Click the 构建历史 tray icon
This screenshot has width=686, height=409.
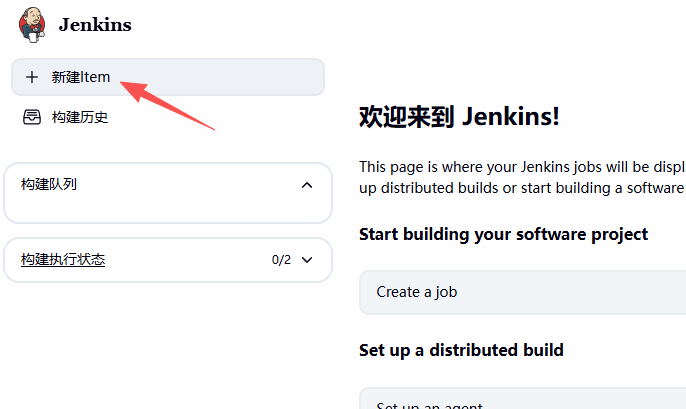(x=32, y=117)
